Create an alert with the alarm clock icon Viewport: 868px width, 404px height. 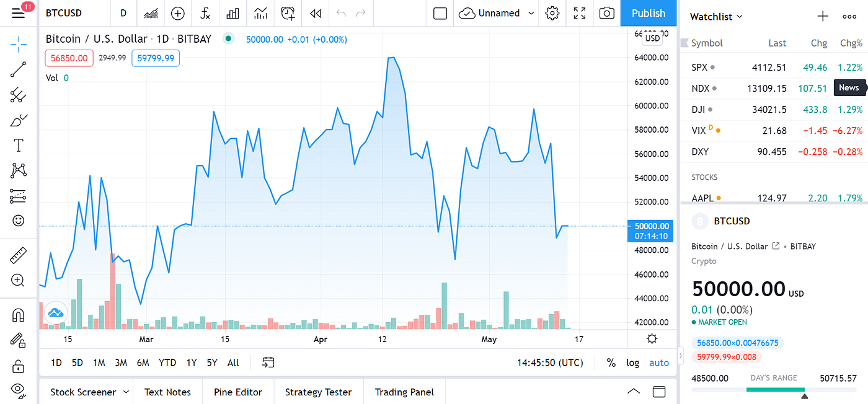coord(288,13)
